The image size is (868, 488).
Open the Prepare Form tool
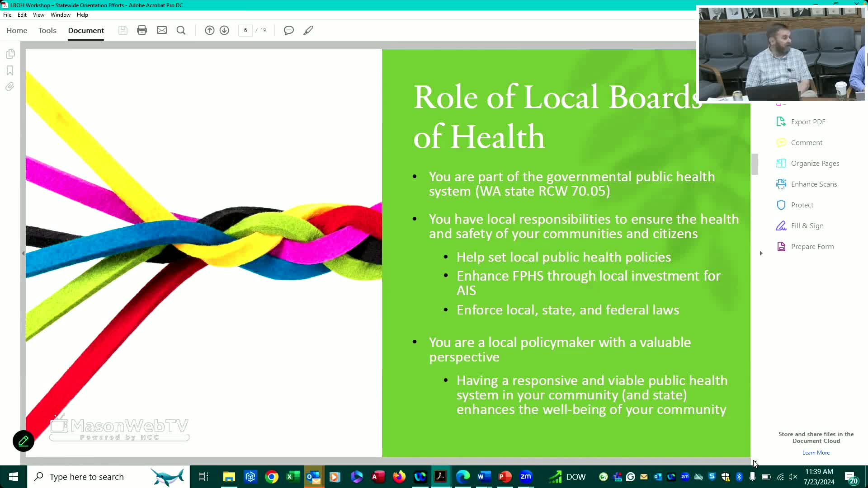point(812,246)
